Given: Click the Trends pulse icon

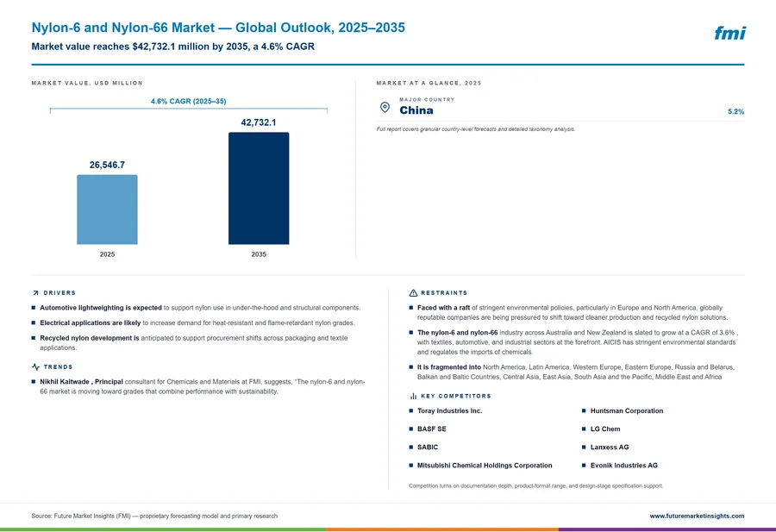Looking at the screenshot, I should pos(35,366).
